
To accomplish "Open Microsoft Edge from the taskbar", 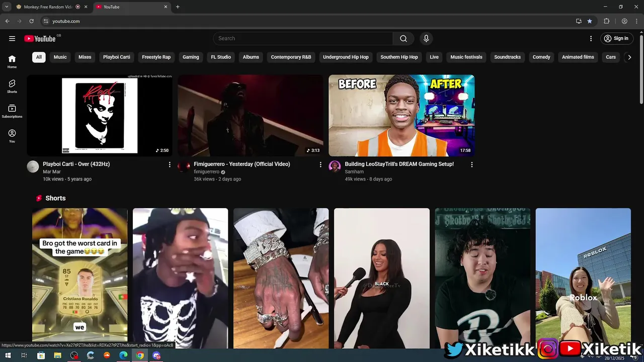I will (123, 355).
